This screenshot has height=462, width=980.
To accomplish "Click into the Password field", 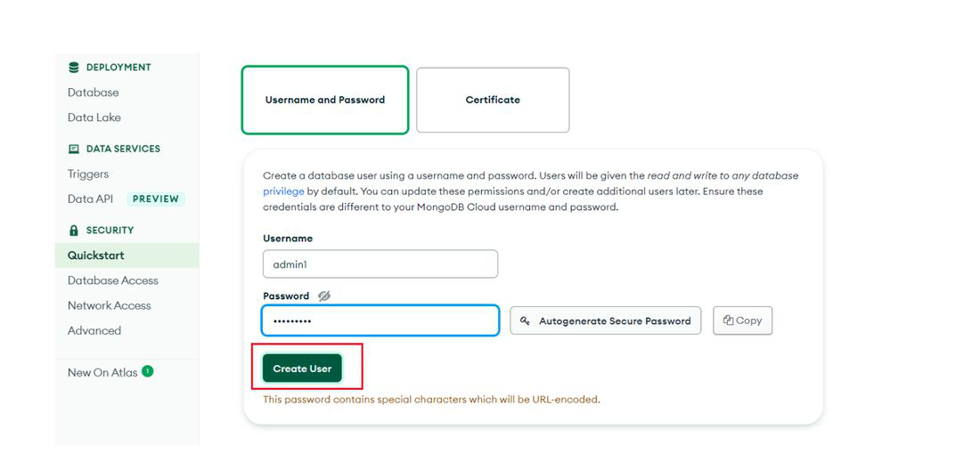I will (380, 320).
